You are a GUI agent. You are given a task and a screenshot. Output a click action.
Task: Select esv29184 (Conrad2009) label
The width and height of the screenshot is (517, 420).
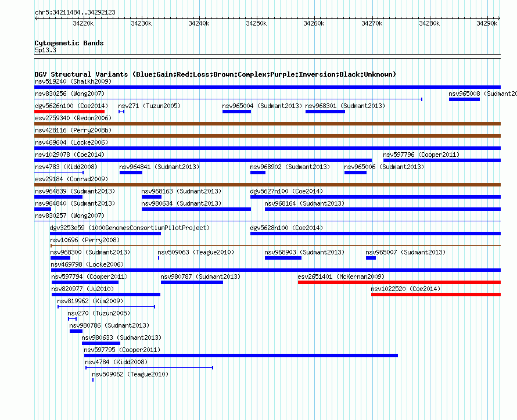pos(71,179)
